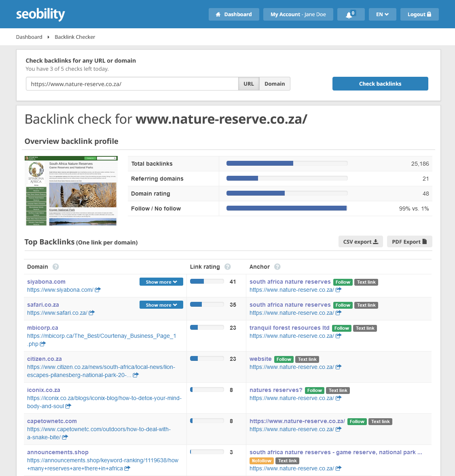Viewport: 455px width, 476px height.
Task: Open external link icon beside siyabona.com URL
Action: click(97, 290)
